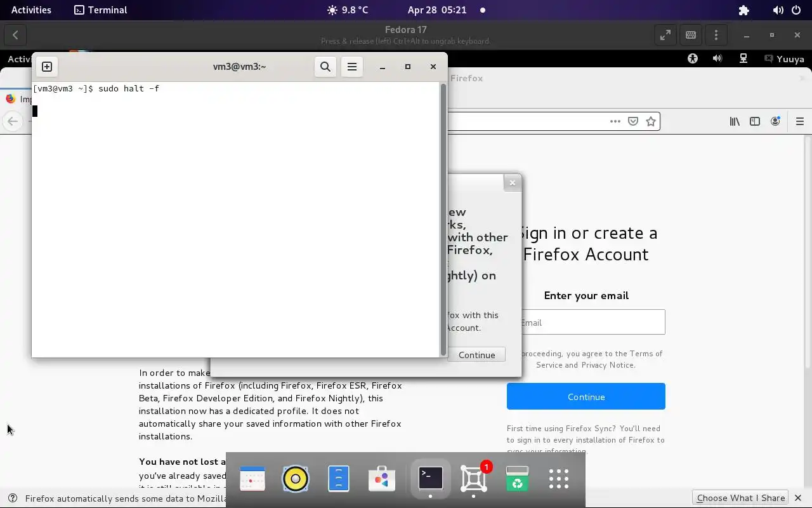Go back using Boxes back arrow button
The width and height of the screenshot is (812, 508).
15,36
